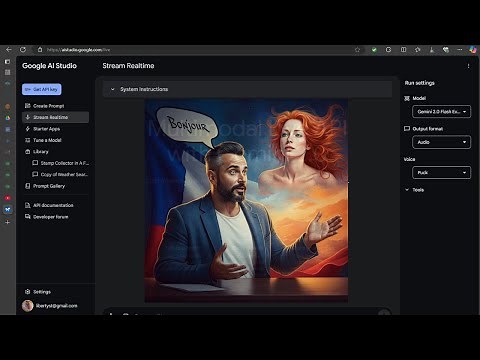The width and height of the screenshot is (480, 360).
Task: Click the Starter Apps lightning icon
Action: 28,129
